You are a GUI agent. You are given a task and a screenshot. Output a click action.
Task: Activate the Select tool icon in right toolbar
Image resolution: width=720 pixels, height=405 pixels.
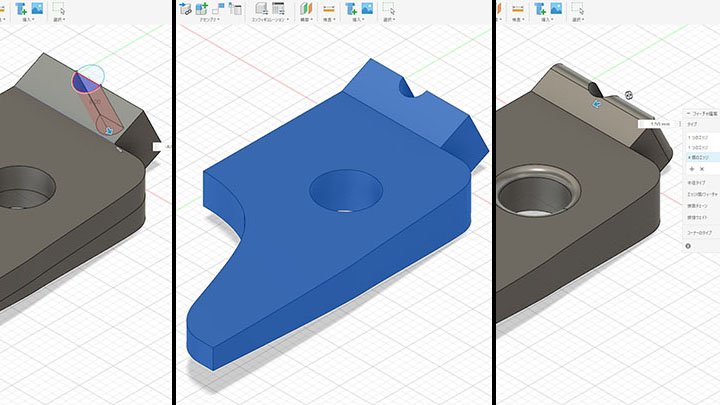pyautogui.click(x=577, y=8)
